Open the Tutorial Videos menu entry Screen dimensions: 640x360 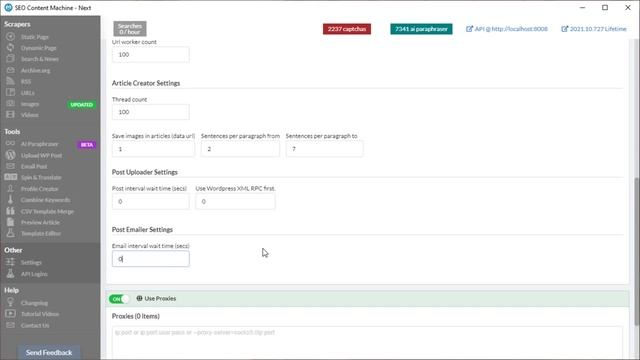40,313
